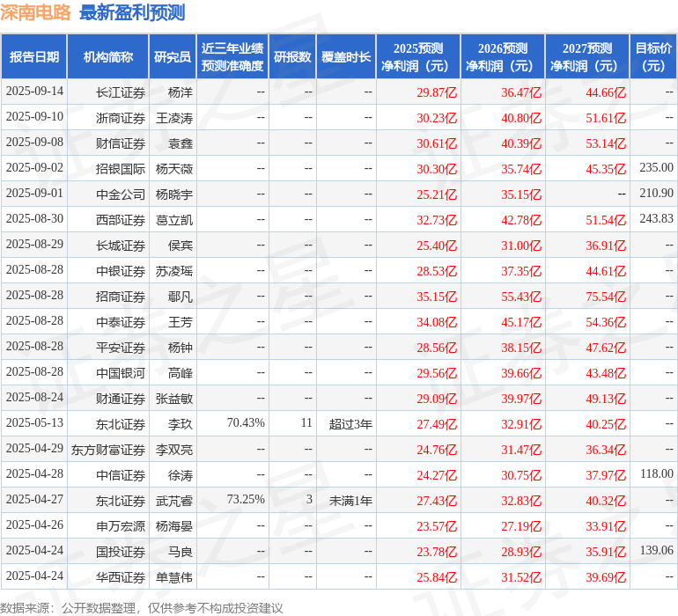This screenshot has height=616, width=678.
Task: Click the 70.43% accuracy value
Action: 246,423
